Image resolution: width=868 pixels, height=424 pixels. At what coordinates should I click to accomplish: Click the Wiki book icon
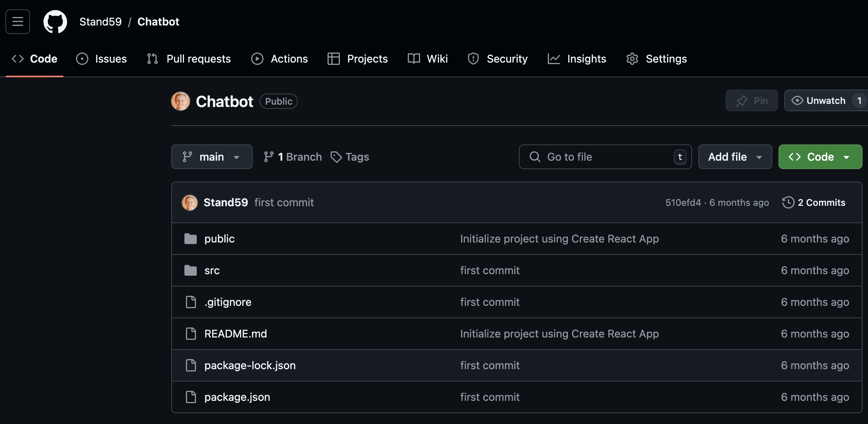414,59
